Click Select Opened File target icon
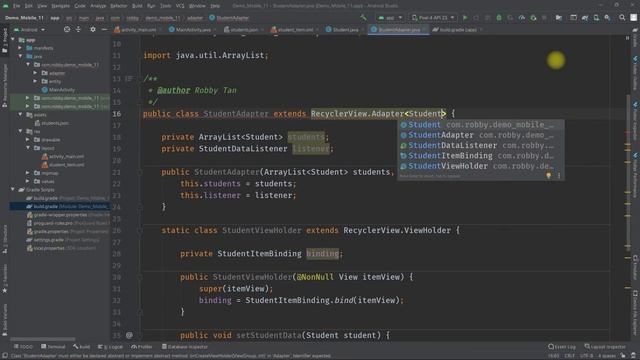 pyautogui.click(x=67, y=29)
